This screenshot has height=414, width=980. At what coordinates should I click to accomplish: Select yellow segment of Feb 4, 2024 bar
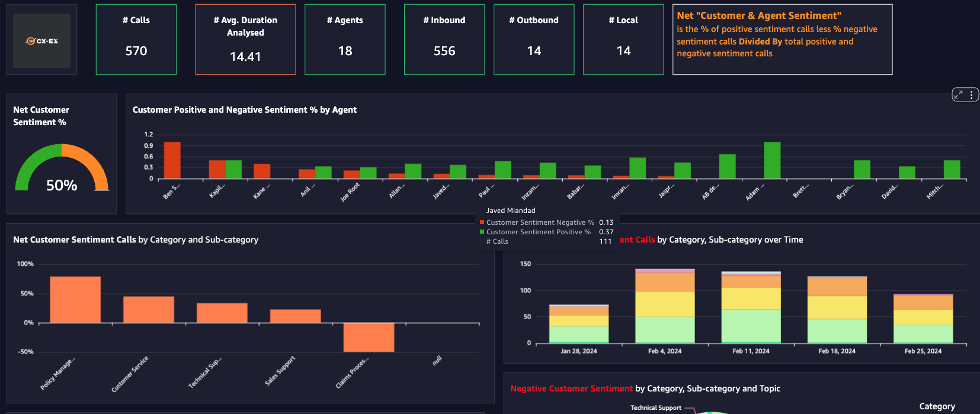pyautogui.click(x=665, y=304)
